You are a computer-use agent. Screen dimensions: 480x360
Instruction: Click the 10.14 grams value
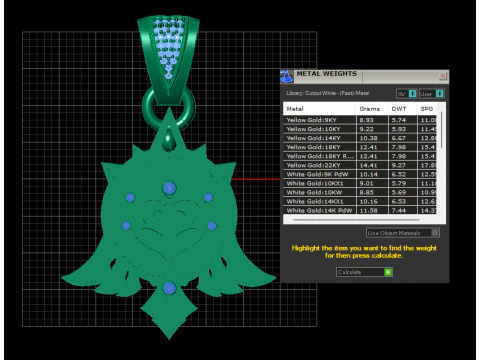[368, 174]
